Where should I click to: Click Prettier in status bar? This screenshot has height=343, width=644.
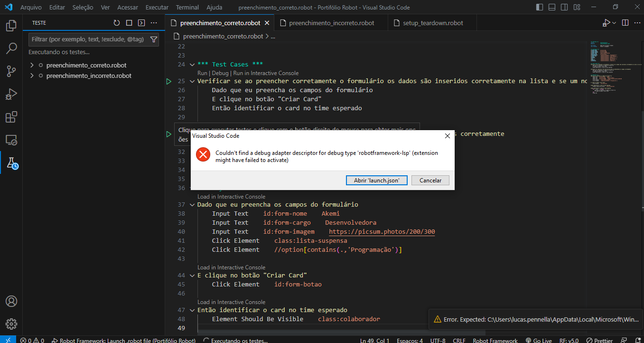pyautogui.click(x=599, y=341)
